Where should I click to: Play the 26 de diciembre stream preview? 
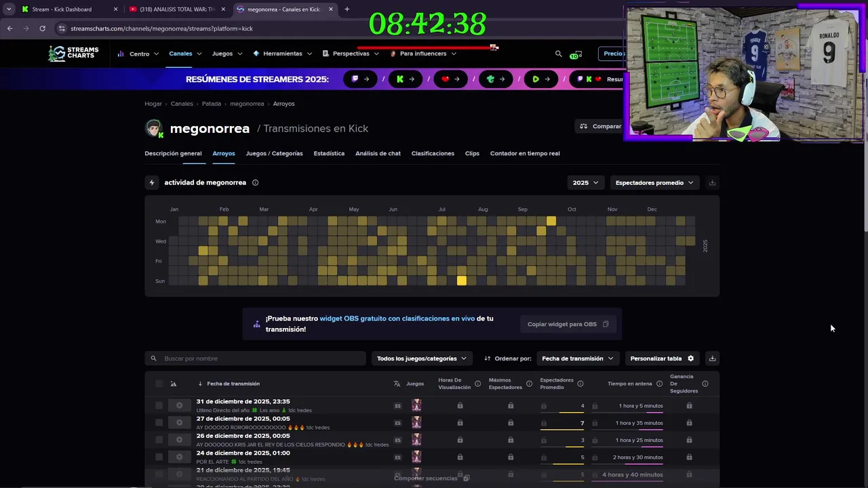tap(179, 439)
